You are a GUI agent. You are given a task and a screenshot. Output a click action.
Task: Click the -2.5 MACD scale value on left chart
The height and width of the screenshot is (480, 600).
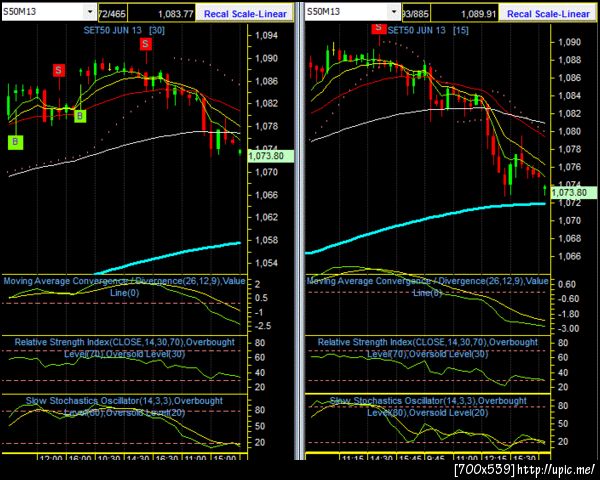(262, 326)
